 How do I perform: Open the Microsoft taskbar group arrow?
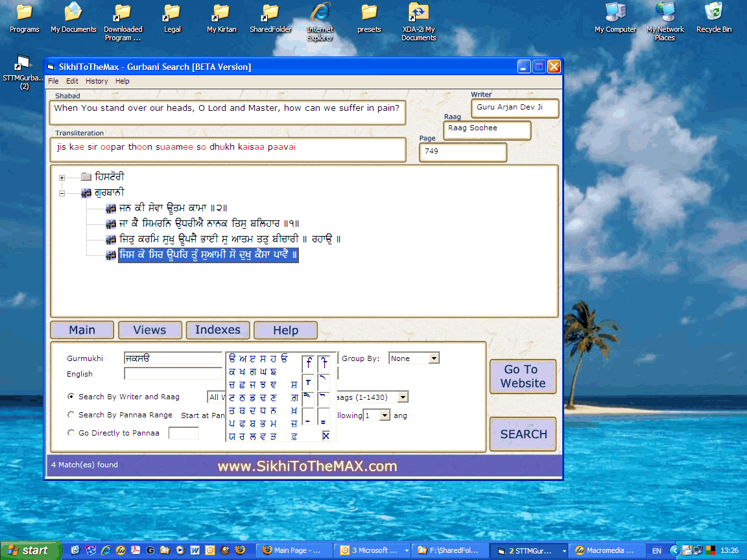coord(407,550)
